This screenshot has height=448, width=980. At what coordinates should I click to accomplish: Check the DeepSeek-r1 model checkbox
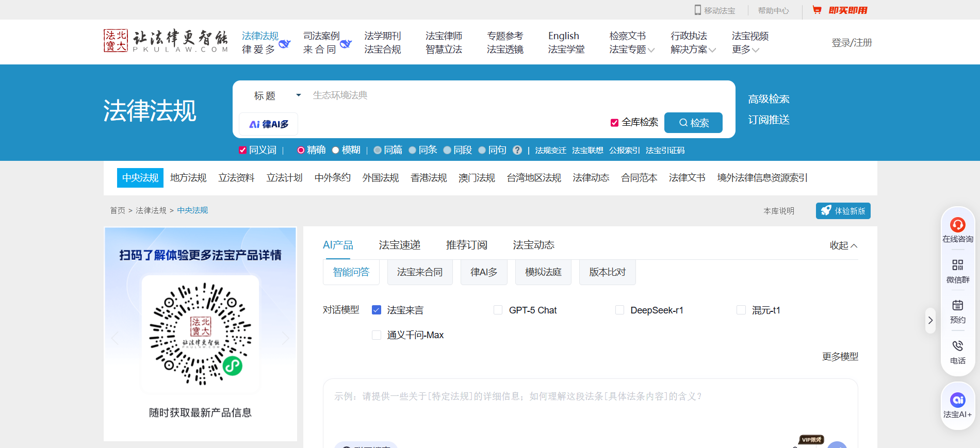pos(620,310)
